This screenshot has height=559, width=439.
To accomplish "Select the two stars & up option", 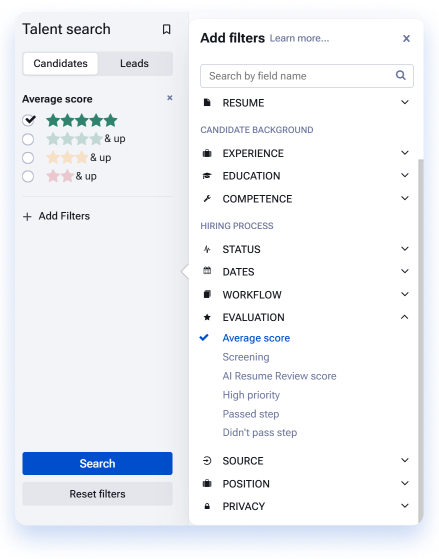I will point(28,176).
